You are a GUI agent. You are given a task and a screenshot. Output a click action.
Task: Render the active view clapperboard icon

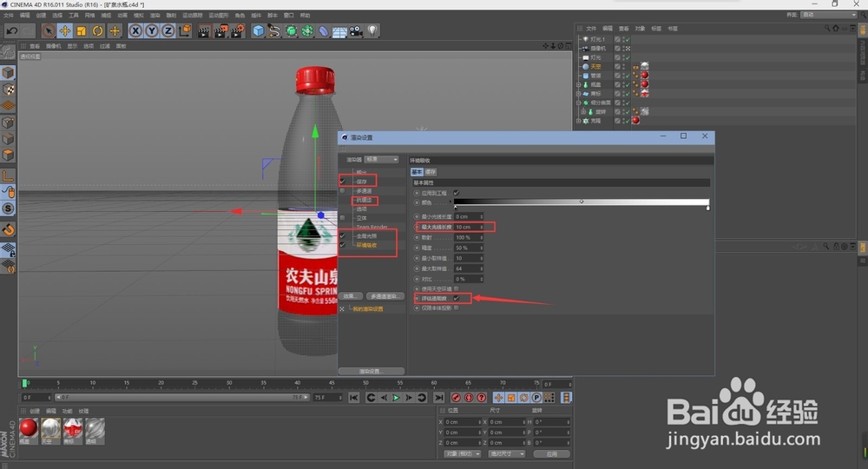pyautogui.click(x=204, y=31)
